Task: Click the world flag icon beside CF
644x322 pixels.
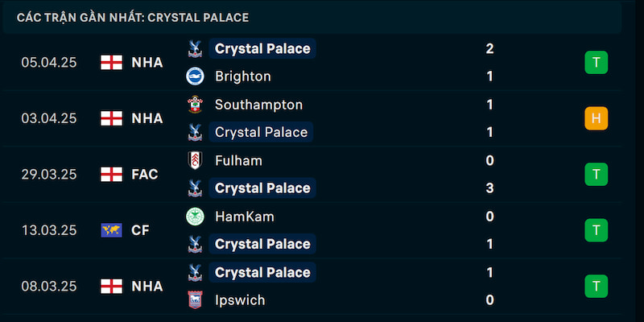Action: pyautogui.click(x=112, y=230)
